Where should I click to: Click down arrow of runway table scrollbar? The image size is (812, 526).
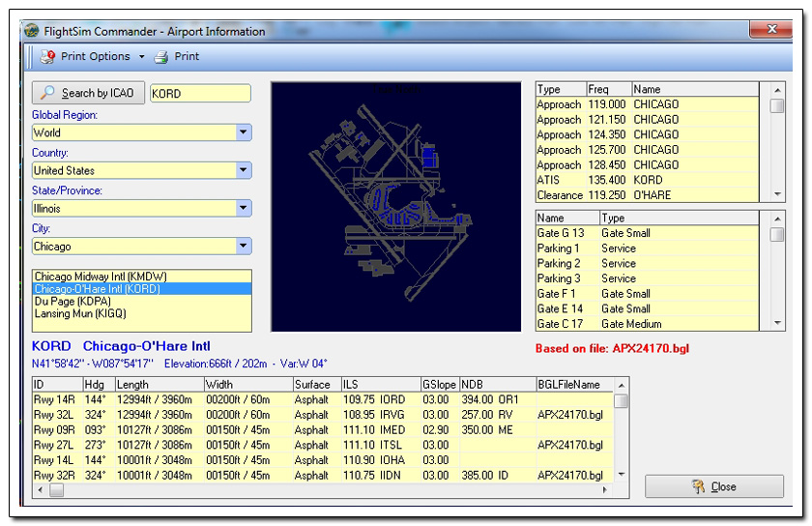pyautogui.click(x=622, y=474)
